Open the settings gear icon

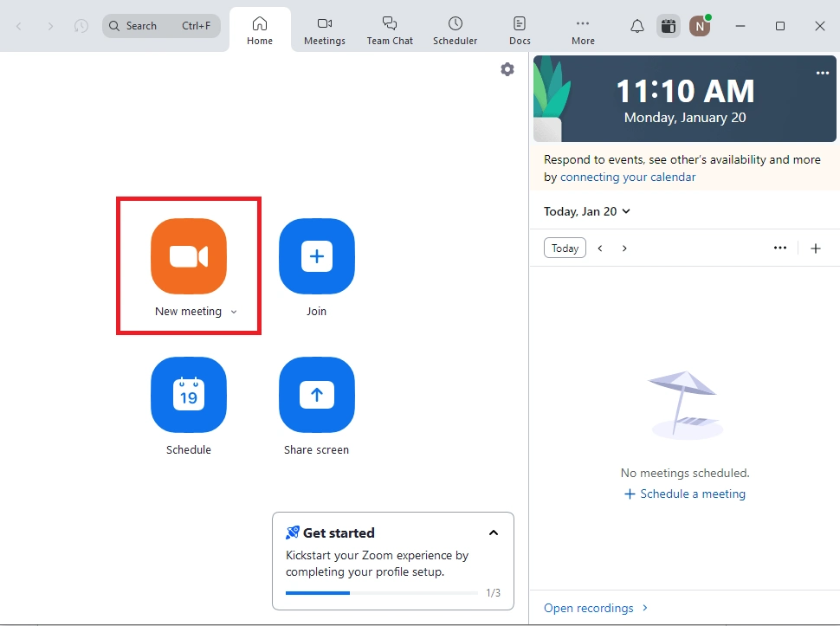point(507,69)
